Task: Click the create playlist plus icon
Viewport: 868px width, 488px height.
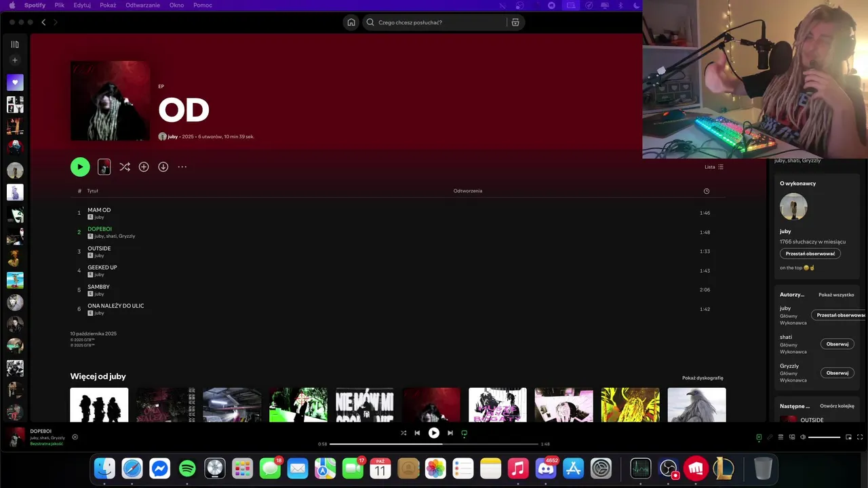Action: click(15, 60)
